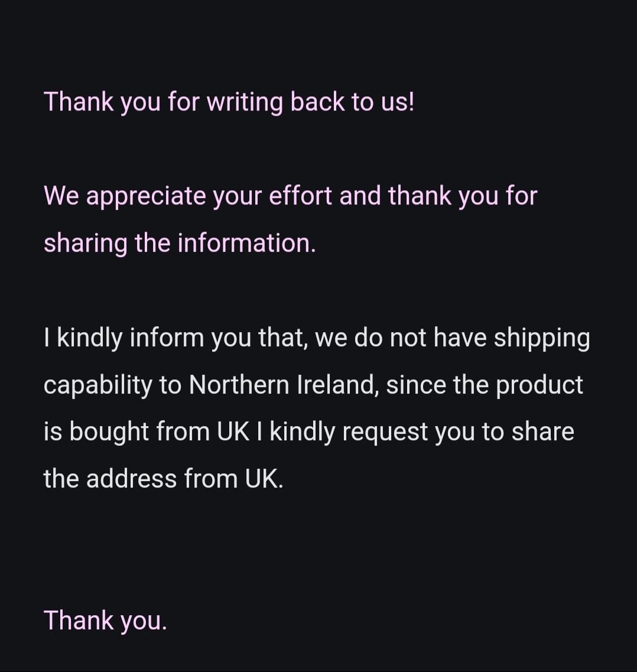Click the word "back" in the greeting line
The width and height of the screenshot is (637, 672).
point(317,102)
